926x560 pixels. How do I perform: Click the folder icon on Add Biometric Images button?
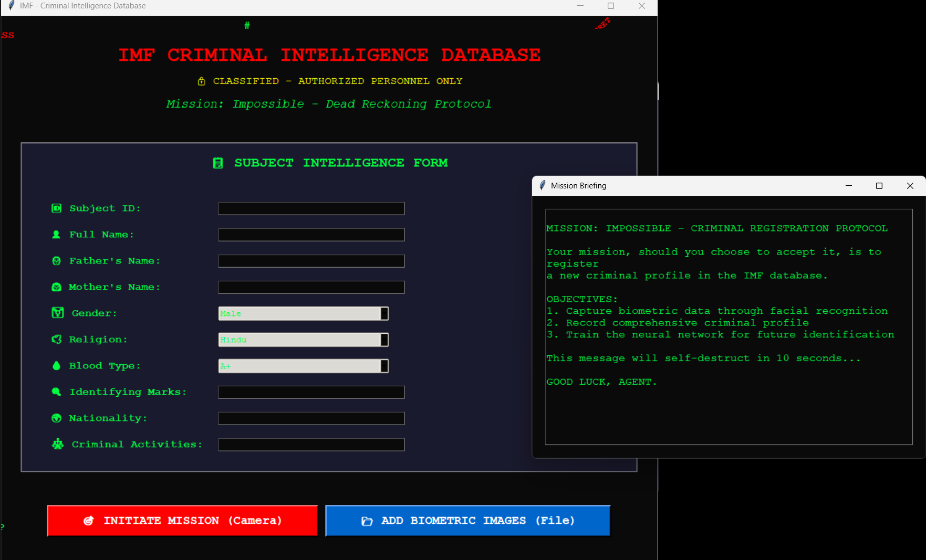(367, 521)
